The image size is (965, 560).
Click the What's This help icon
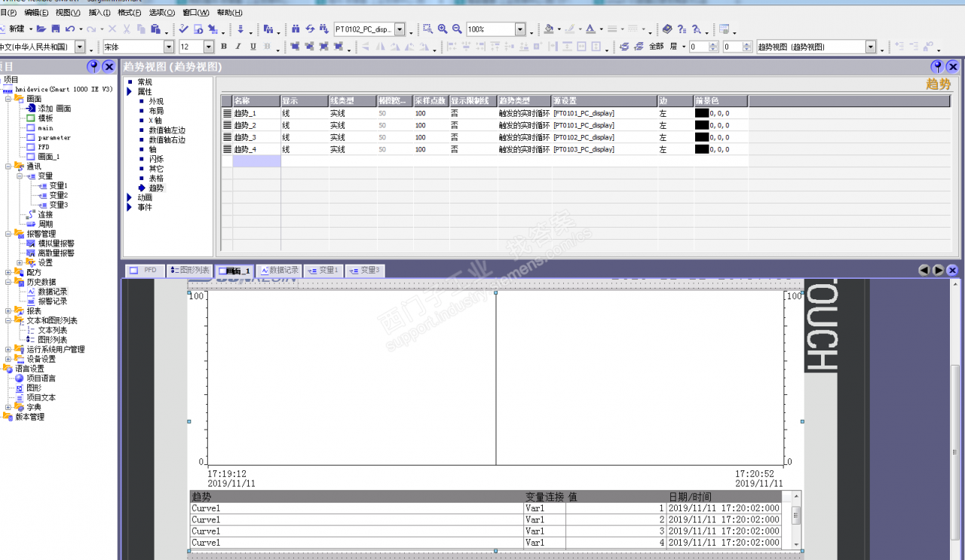pos(682,29)
